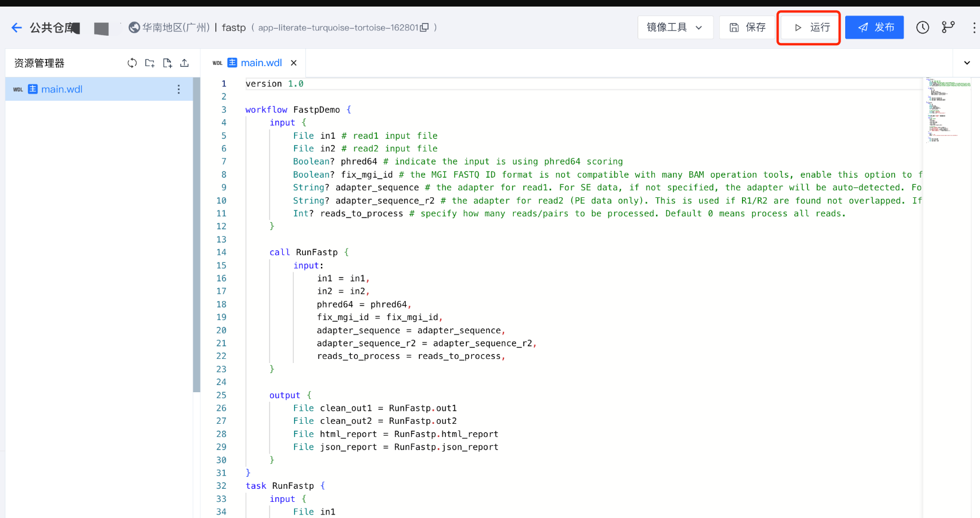Open the top-right more options menu
980x518 pixels.
tap(973, 27)
